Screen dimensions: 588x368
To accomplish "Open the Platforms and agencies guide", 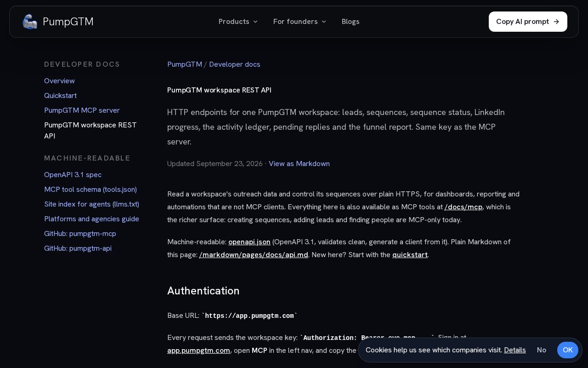I will point(91,219).
